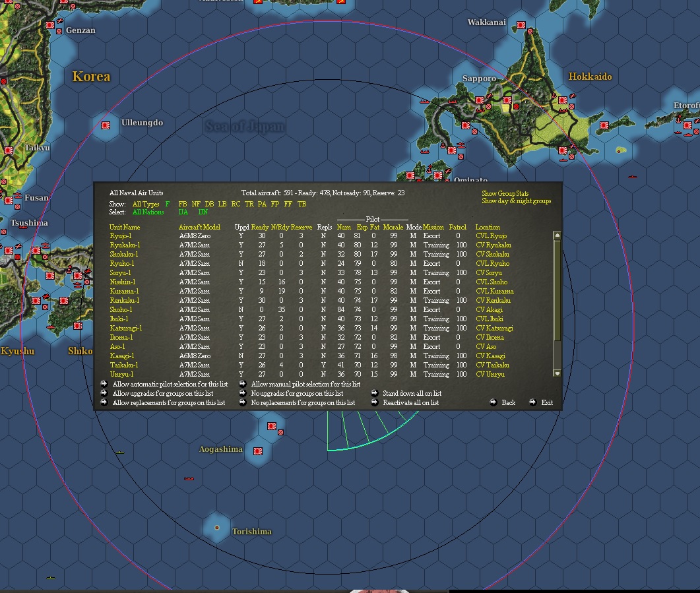Select ship icon south-west of Aogashima
700x593 pixels.
tap(189, 479)
